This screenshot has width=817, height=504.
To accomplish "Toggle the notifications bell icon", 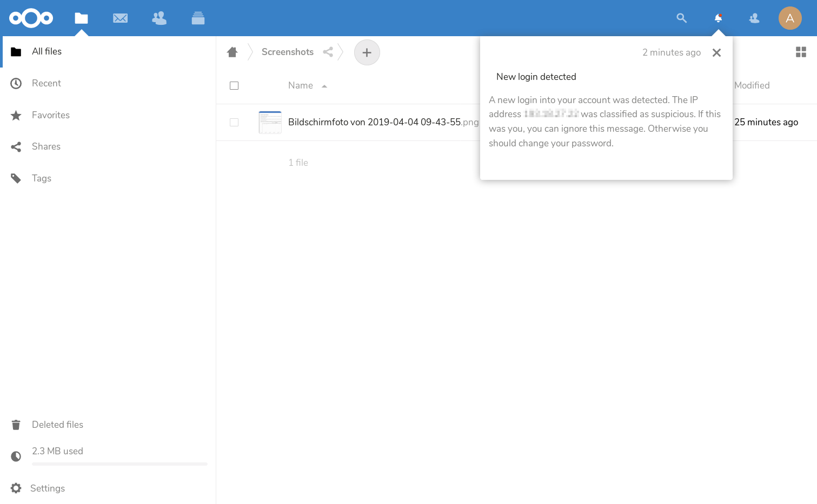I will pos(718,18).
